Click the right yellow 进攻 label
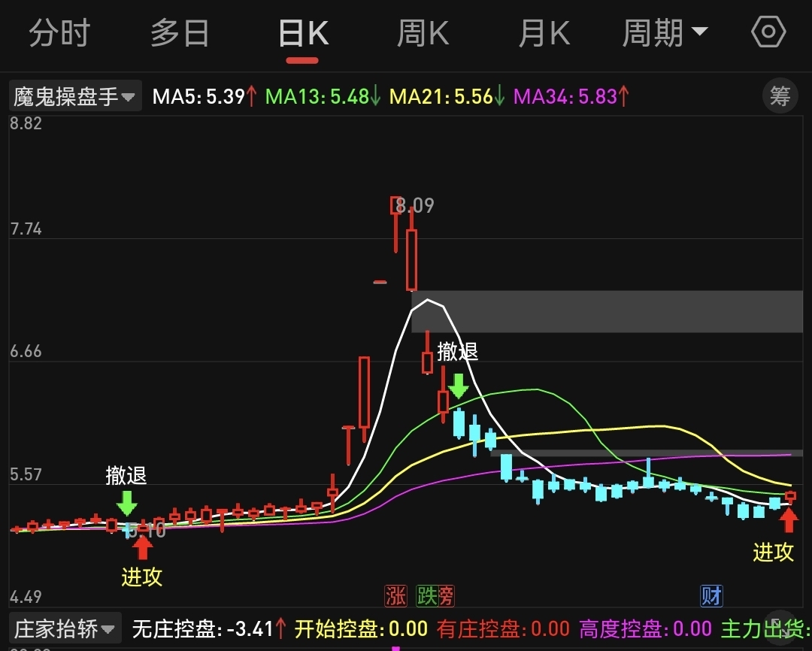Image resolution: width=812 pixels, height=651 pixels. 773,552
